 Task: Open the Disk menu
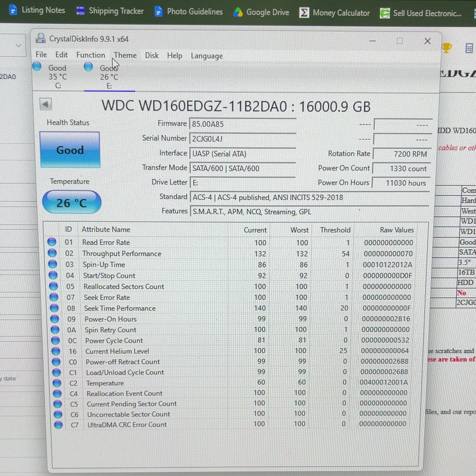pyautogui.click(x=152, y=56)
